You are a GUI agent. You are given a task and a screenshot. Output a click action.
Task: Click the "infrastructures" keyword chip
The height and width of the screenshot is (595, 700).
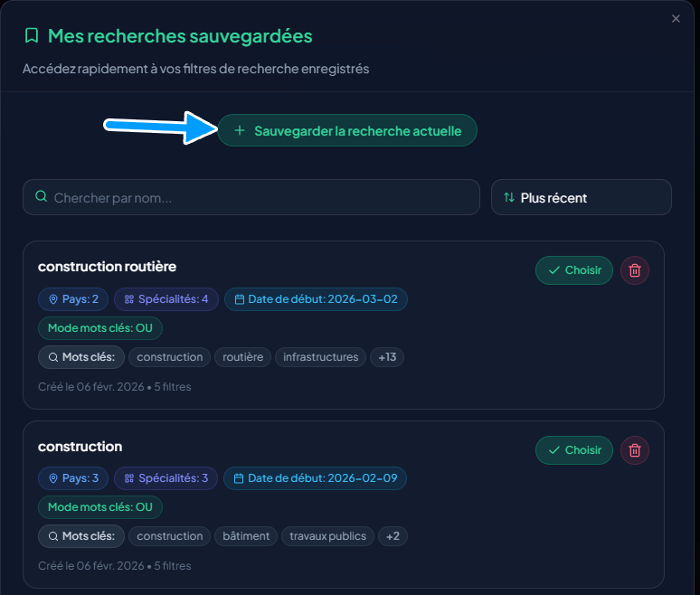click(320, 357)
